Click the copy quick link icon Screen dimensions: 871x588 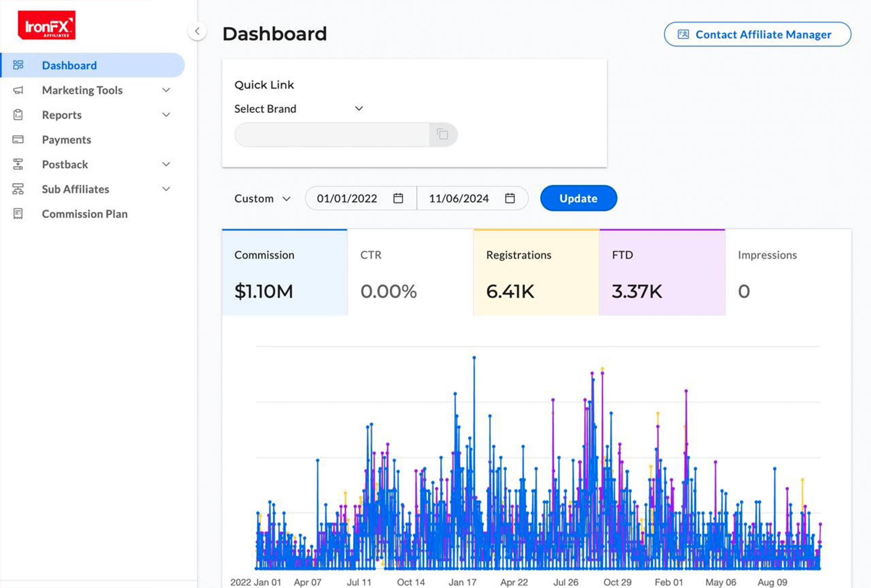(442, 134)
